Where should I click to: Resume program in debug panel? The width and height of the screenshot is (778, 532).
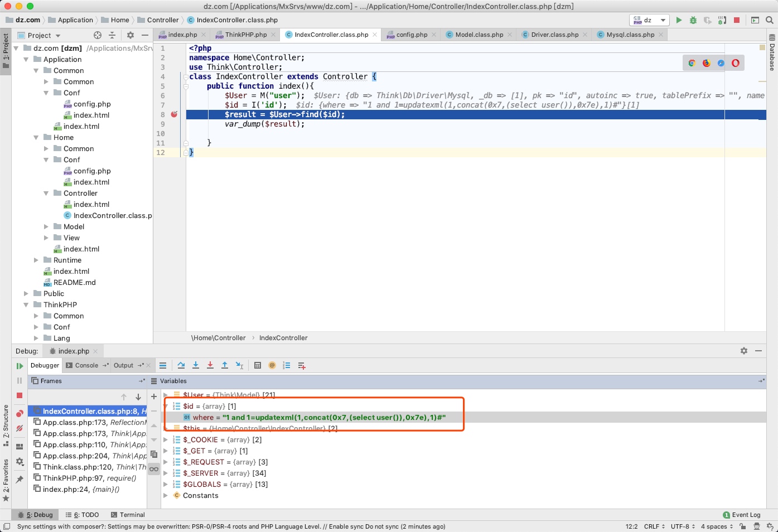click(20, 366)
